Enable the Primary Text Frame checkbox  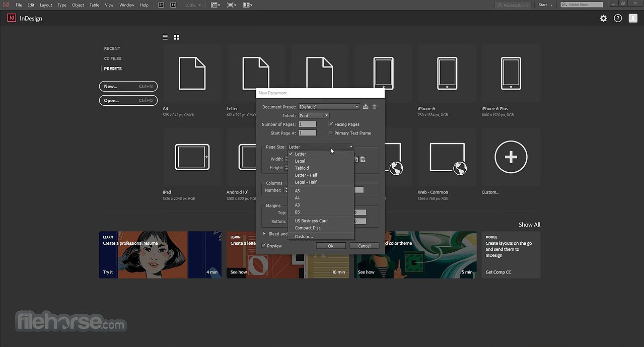click(x=331, y=133)
